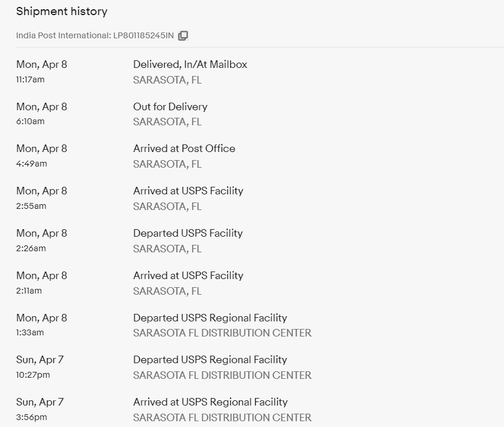Select the 2:11am timestamp
The width and height of the screenshot is (504, 427).
[x=29, y=291]
